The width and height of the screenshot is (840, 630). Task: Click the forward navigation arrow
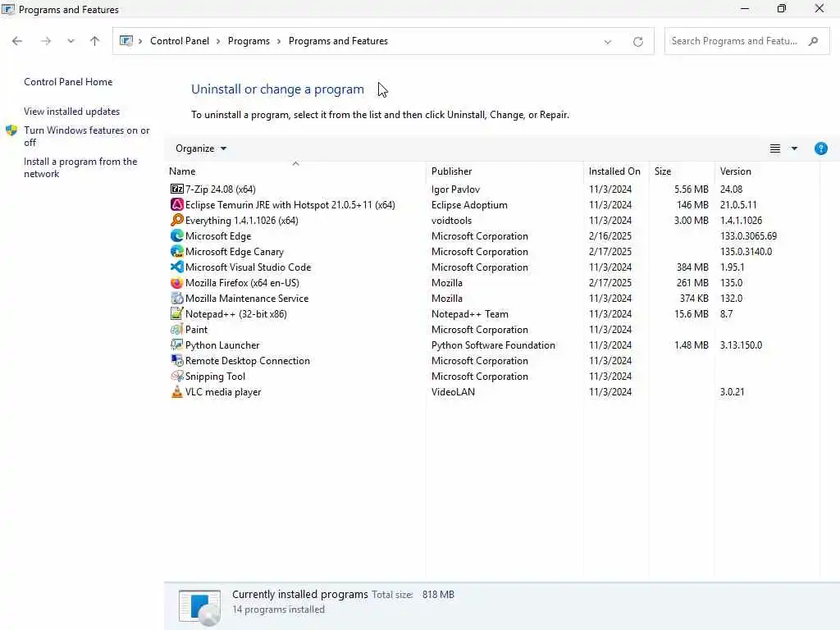(x=46, y=41)
